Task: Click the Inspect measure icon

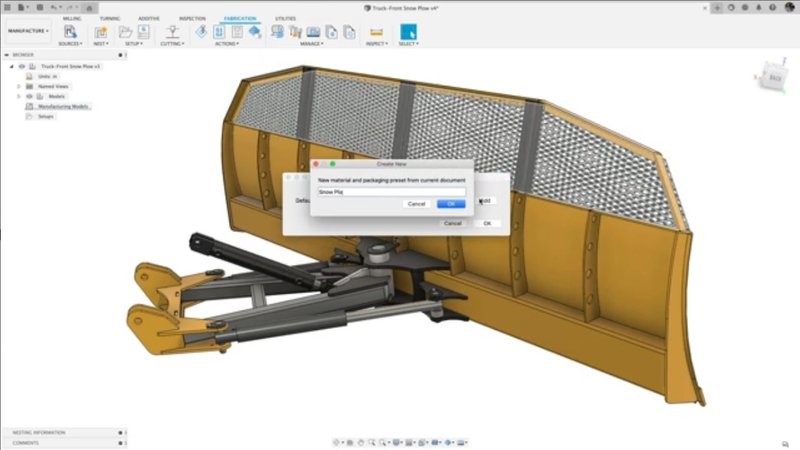Action: [x=376, y=32]
